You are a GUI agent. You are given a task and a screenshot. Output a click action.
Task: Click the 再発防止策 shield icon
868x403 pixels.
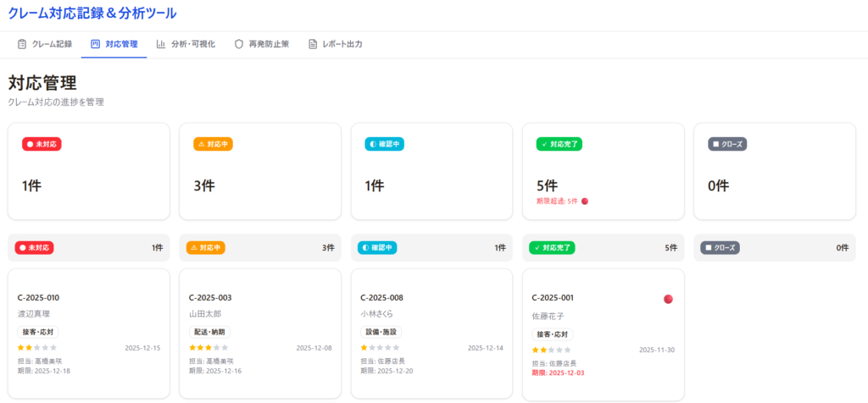(x=239, y=44)
